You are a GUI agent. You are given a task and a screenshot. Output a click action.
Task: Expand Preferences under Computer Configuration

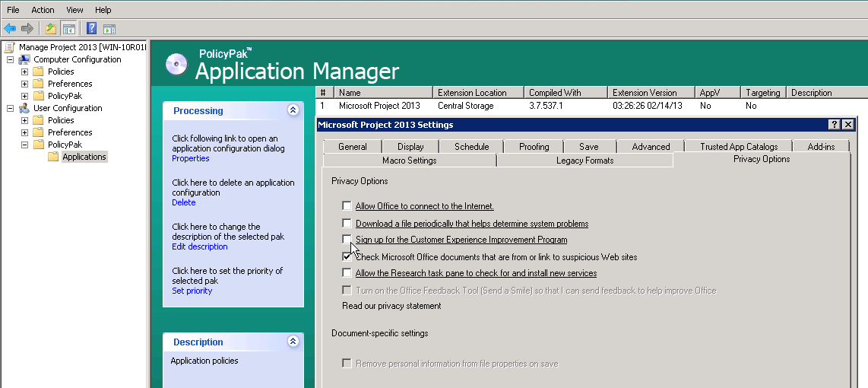[x=24, y=84]
